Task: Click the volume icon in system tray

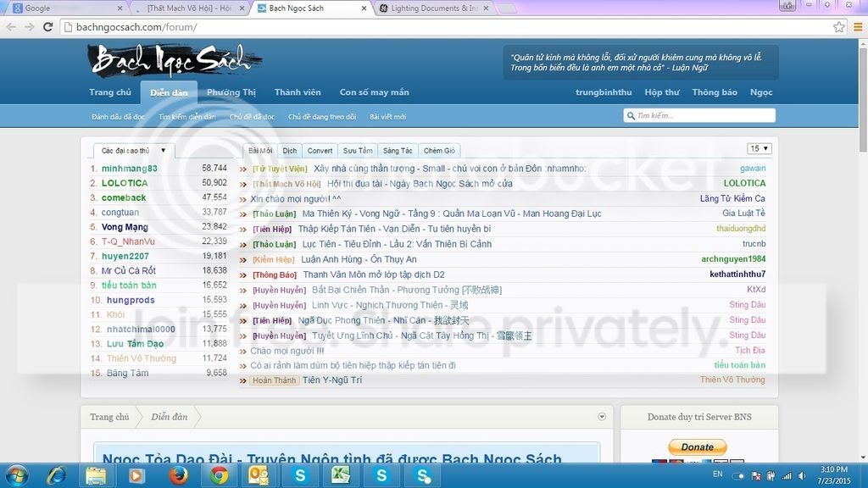Action: 803,475
